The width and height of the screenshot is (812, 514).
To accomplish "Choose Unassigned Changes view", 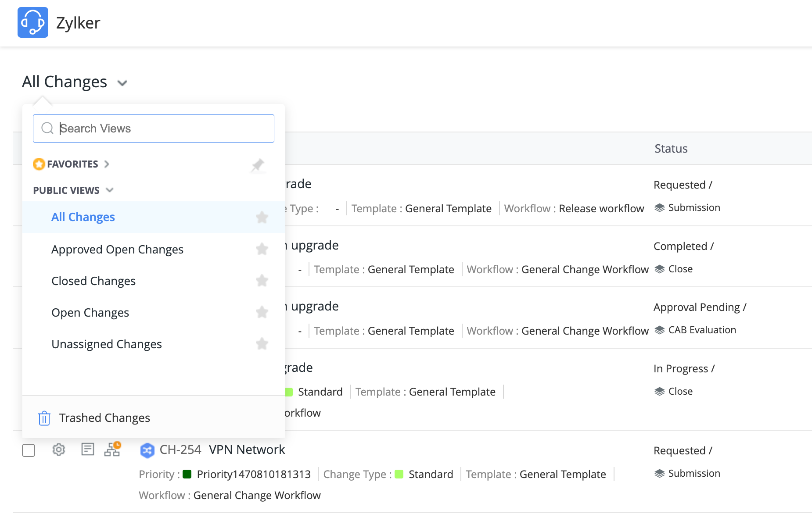I will point(107,344).
